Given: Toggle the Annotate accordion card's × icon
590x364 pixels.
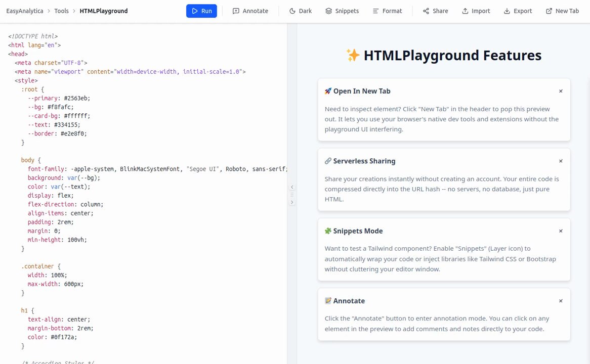Looking at the screenshot, I should (x=561, y=301).
